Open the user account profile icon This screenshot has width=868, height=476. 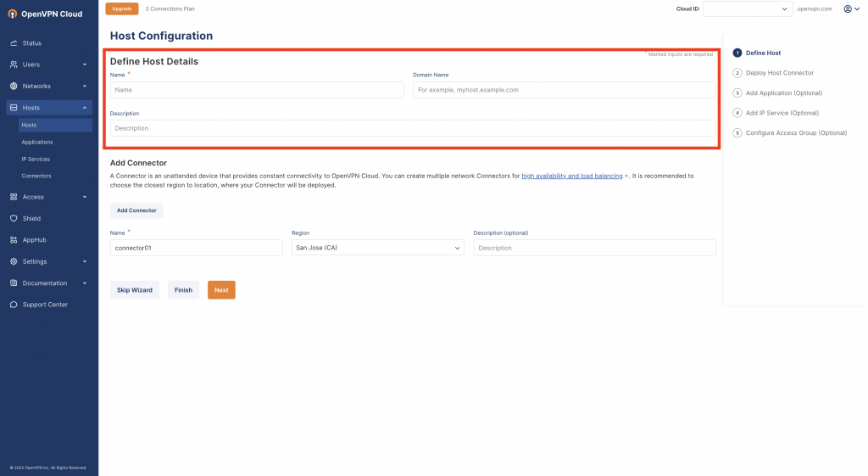click(x=848, y=8)
